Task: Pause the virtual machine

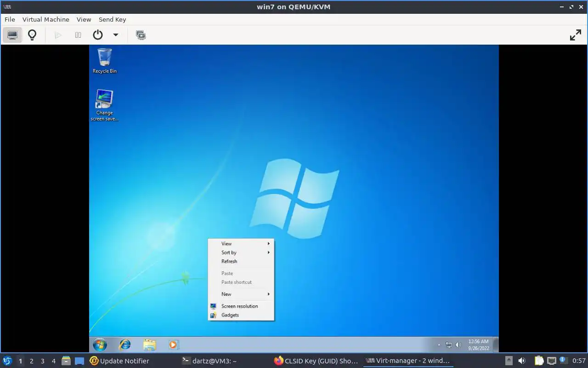Action: [78, 35]
